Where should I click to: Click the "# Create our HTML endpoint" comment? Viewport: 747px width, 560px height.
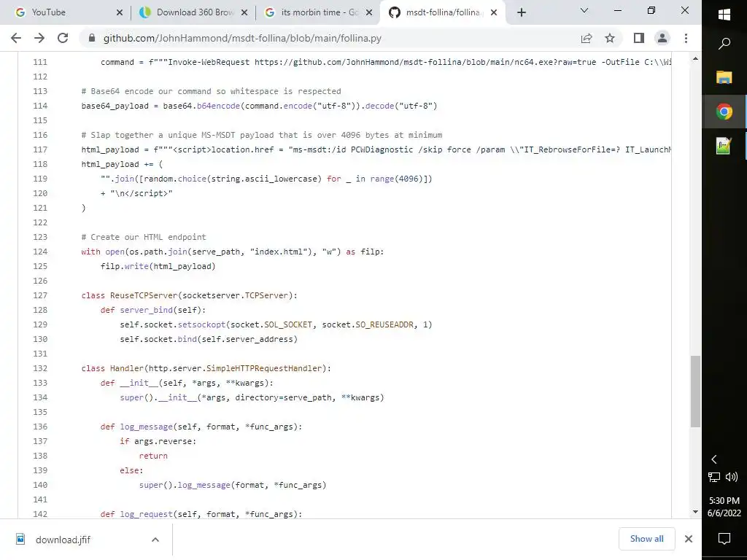[x=144, y=237]
